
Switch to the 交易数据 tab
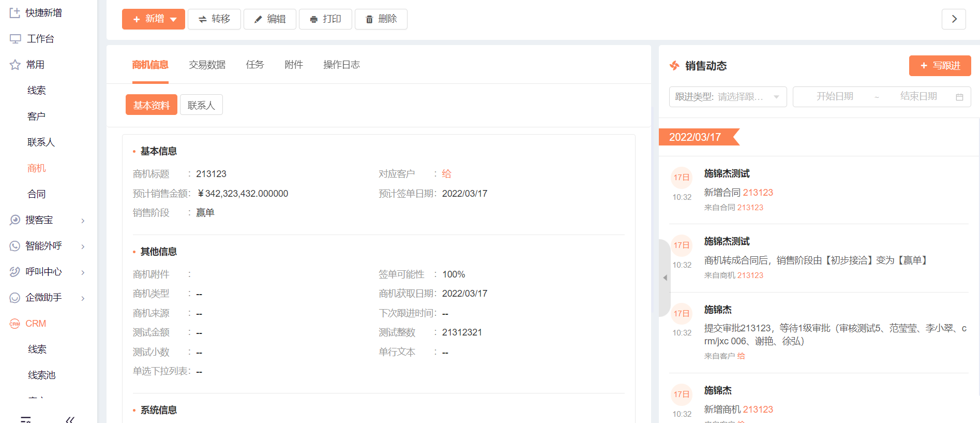coord(207,65)
